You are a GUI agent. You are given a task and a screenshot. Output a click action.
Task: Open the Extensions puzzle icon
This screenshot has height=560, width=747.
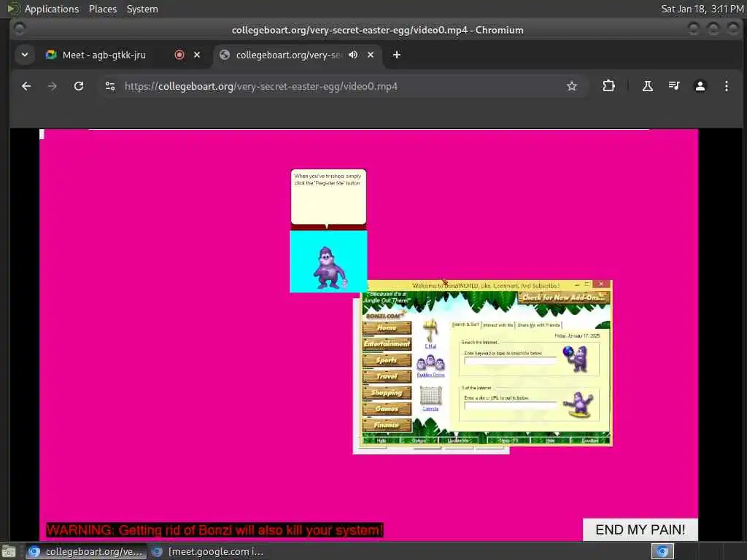(608, 86)
